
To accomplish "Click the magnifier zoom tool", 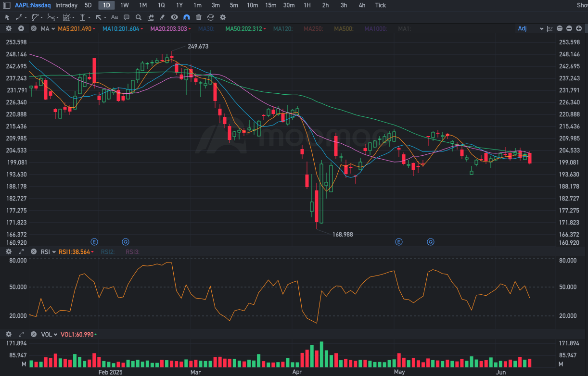I will pos(139,17).
